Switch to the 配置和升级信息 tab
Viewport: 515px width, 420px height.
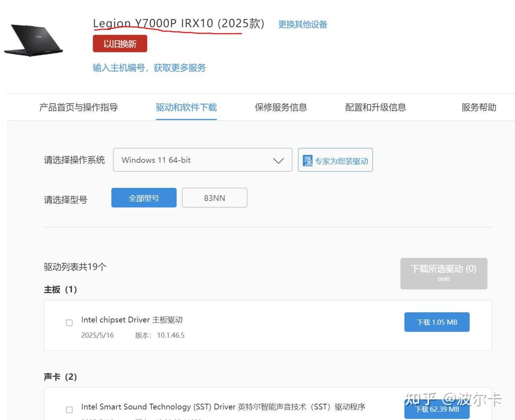(375, 107)
